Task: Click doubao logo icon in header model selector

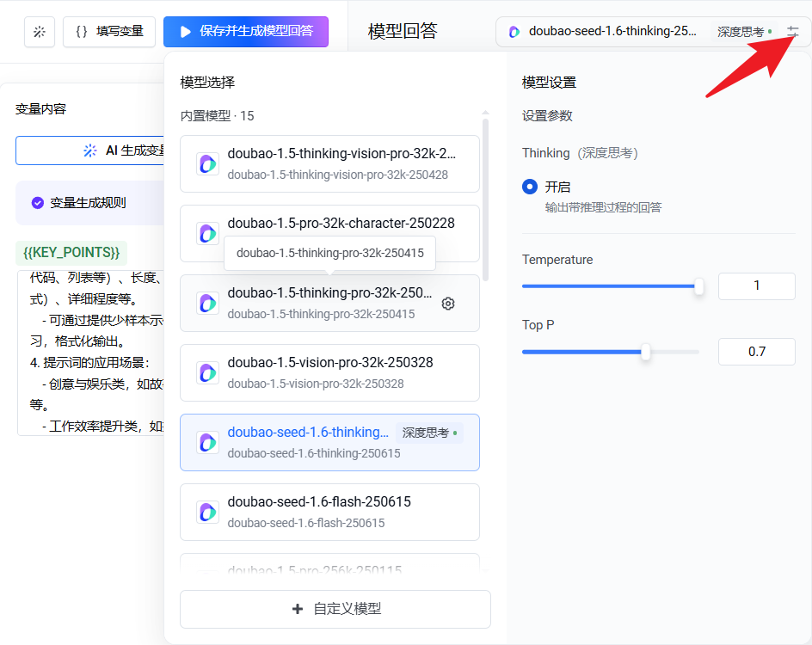Action: tap(514, 32)
